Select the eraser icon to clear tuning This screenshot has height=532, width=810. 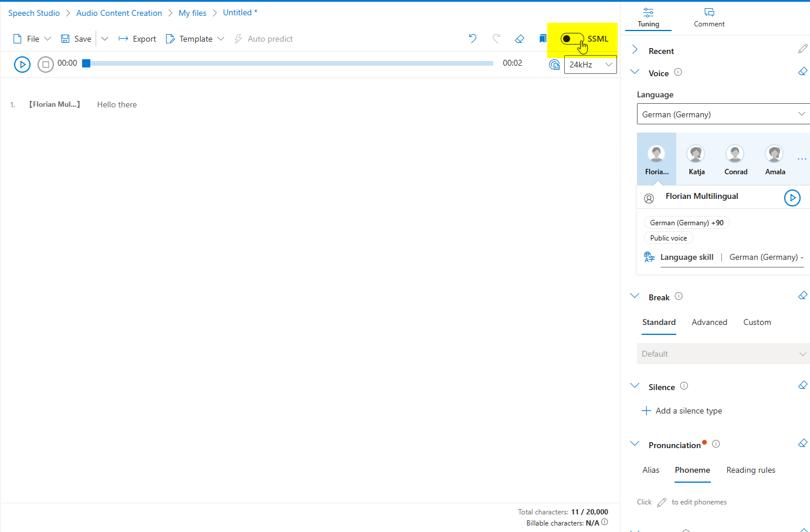tap(520, 38)
